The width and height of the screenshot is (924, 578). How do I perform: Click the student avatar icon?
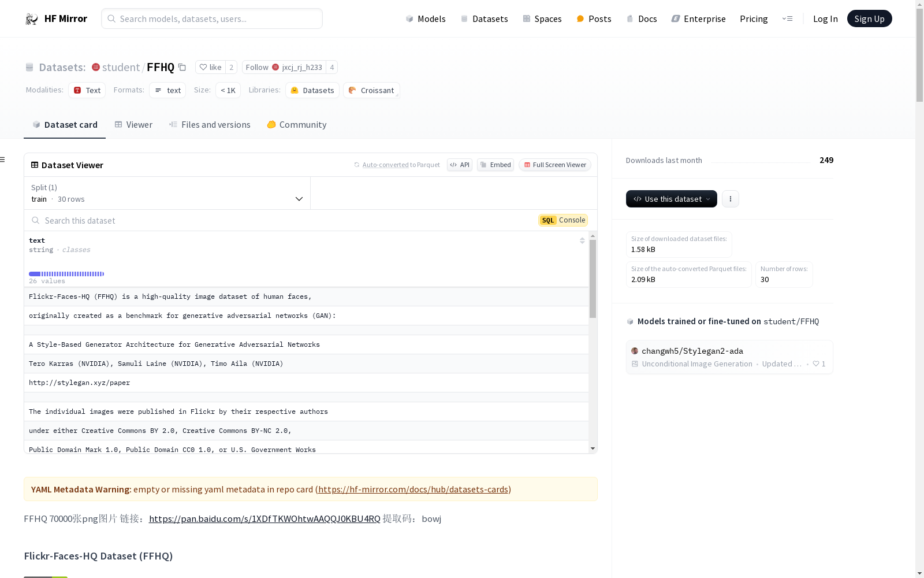[x=96, y=68]
